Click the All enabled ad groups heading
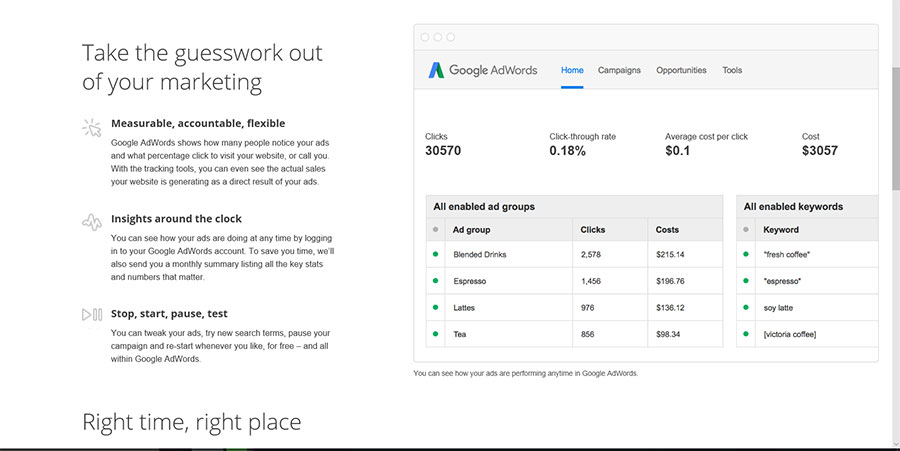The width and height of the screenshot is (900, 451). (x=484, y=207)
